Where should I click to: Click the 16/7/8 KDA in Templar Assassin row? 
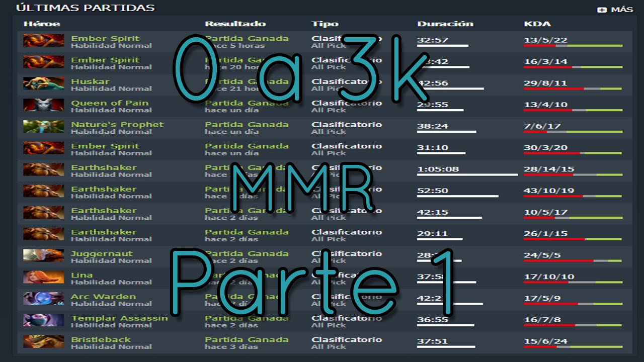[542, 320]
